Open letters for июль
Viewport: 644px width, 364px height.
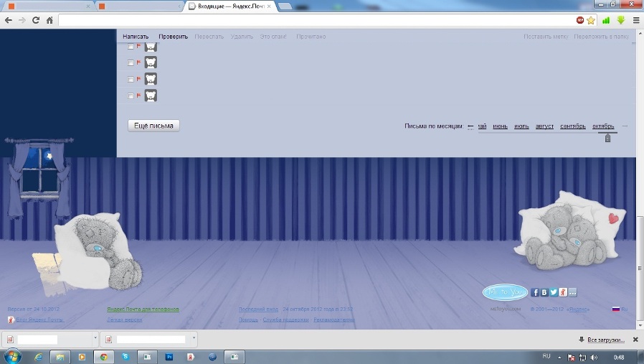click(x=521, y=126)
